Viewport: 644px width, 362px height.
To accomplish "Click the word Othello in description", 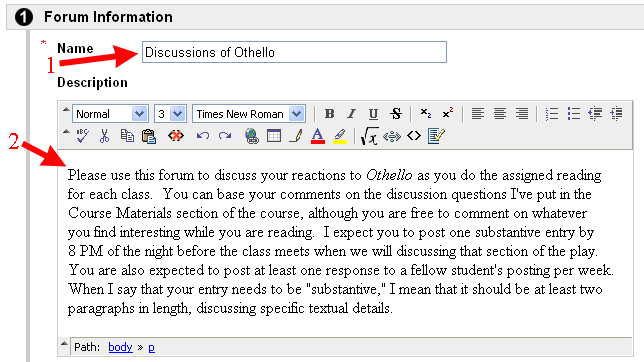I will (x=389, y=175).
